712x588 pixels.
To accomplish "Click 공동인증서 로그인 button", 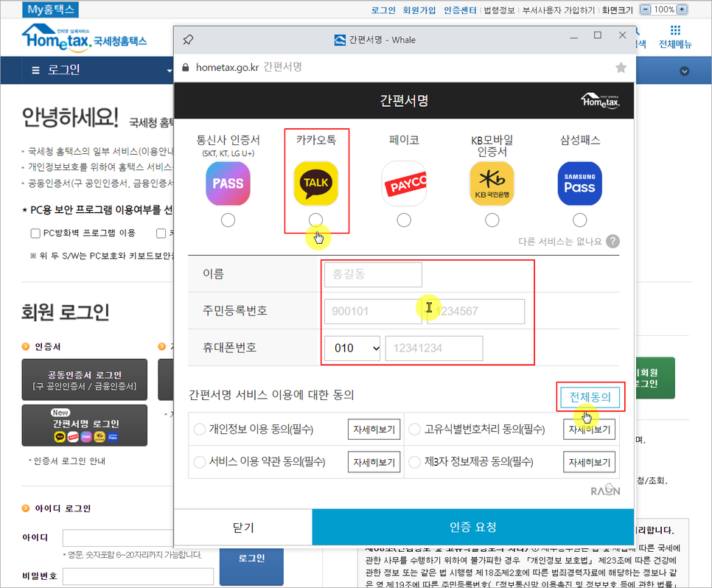I will (x=85, y=380).
